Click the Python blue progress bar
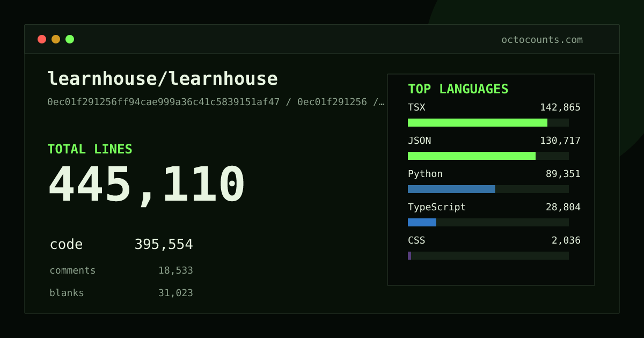Viewport: 644px width, 338px height. click(451, 189)
